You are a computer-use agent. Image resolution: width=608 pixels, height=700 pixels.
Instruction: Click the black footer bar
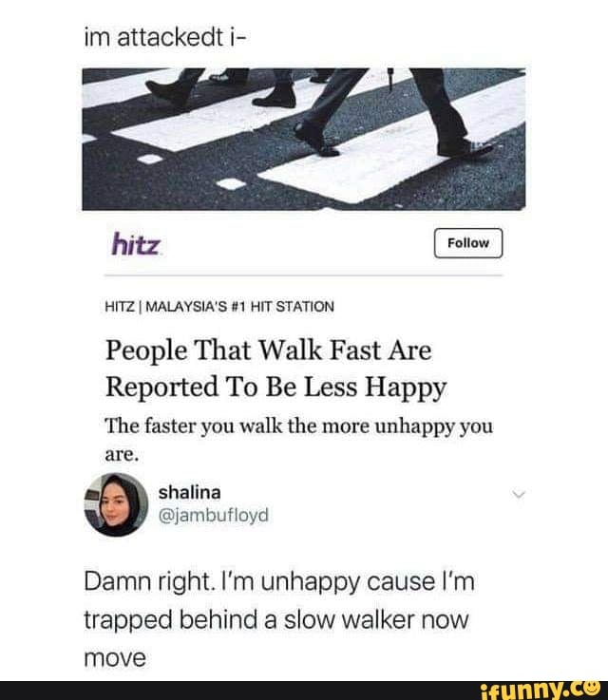coord(304,691)
